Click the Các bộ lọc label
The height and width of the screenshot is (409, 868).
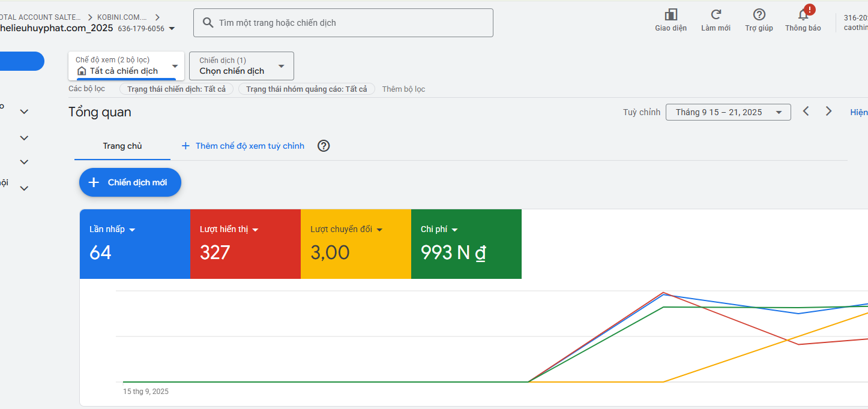86,89
